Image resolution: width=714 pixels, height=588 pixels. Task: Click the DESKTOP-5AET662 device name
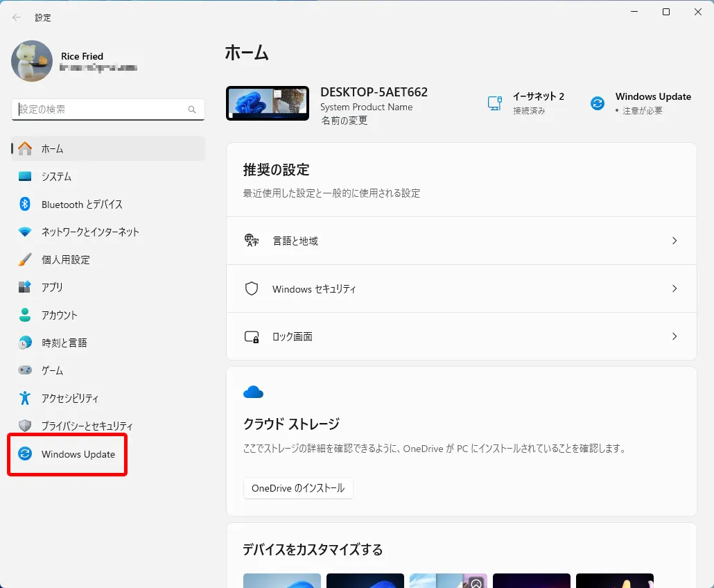(374, 92)
